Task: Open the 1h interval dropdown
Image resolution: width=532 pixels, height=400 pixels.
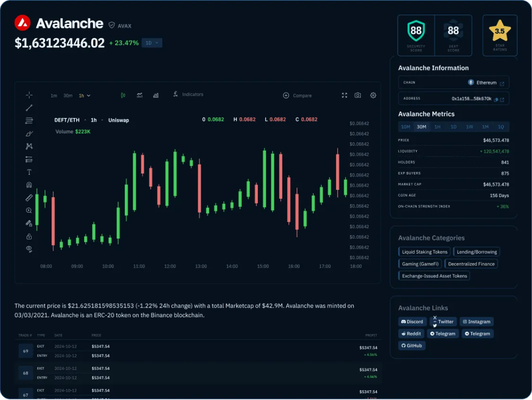Action: click(x=85, y=96)
